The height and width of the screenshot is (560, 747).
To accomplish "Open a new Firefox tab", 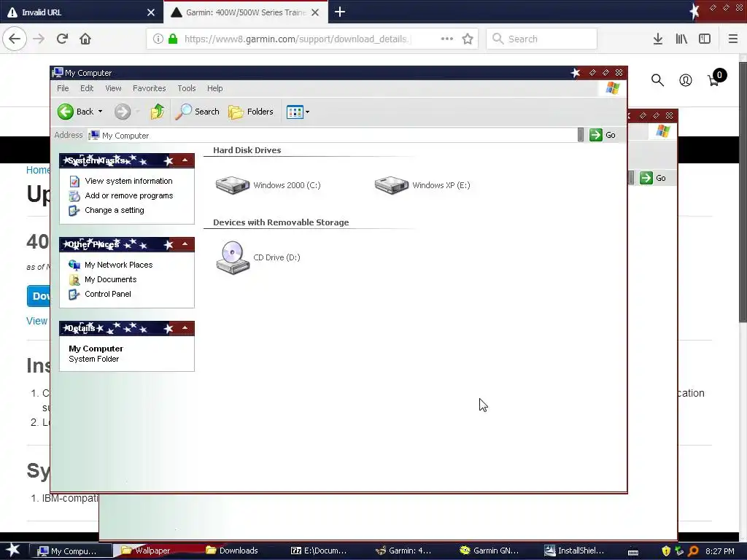I will pos(340,12).
